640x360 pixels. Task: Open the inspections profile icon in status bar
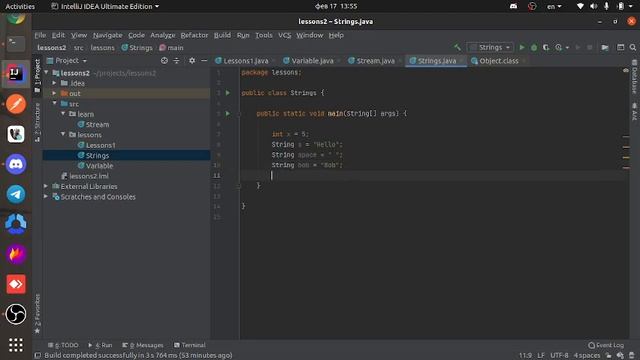pos(620,356)
